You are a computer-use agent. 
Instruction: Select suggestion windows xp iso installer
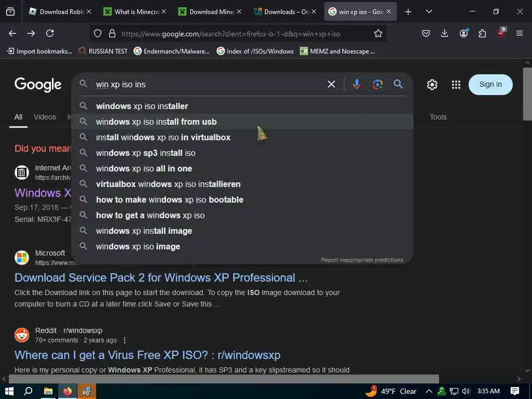click(242, 106)
